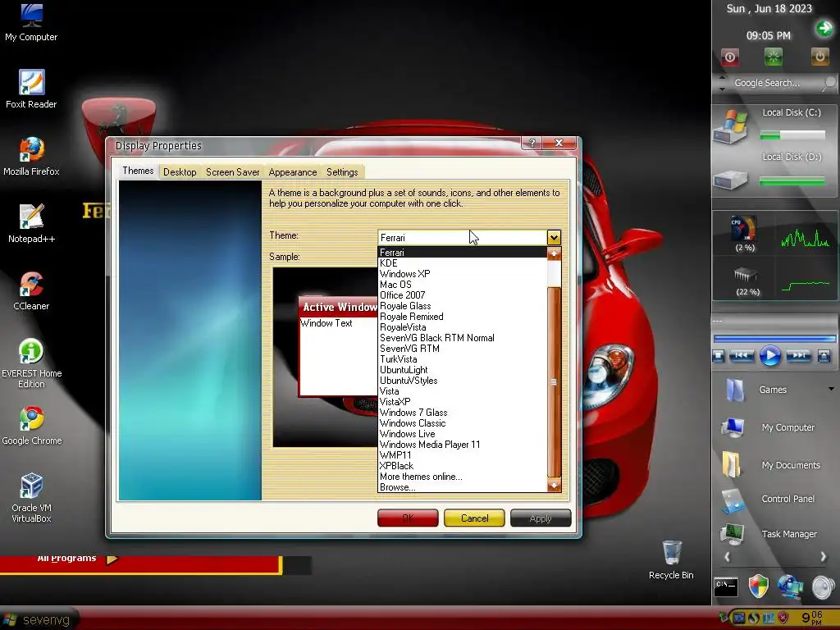Image resolution: width=840 pixels, height=630 pixels.
Task: Click the media player seek bar
Action: (774, 339)
